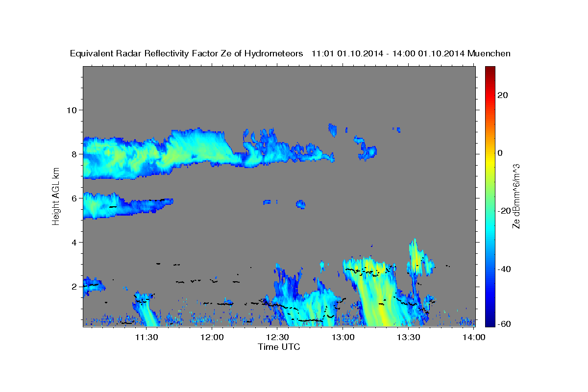Click the height tick label '2'
This screenshot has height=392, width=588.
pos(74,287)
